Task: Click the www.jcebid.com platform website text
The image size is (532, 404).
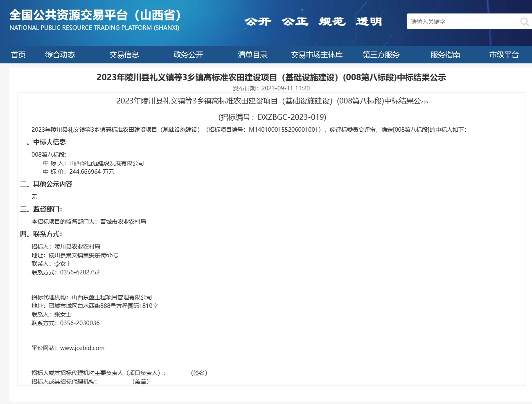Action: coord(82,348)
